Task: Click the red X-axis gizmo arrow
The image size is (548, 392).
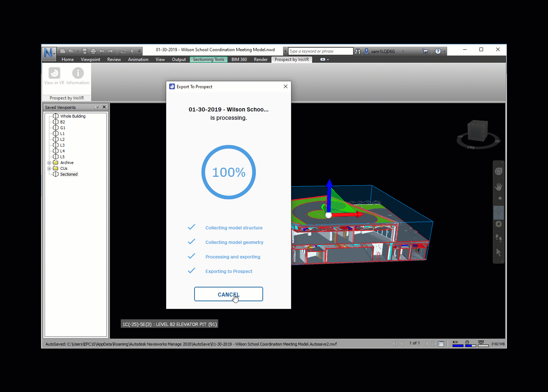Action: [348, 215]
